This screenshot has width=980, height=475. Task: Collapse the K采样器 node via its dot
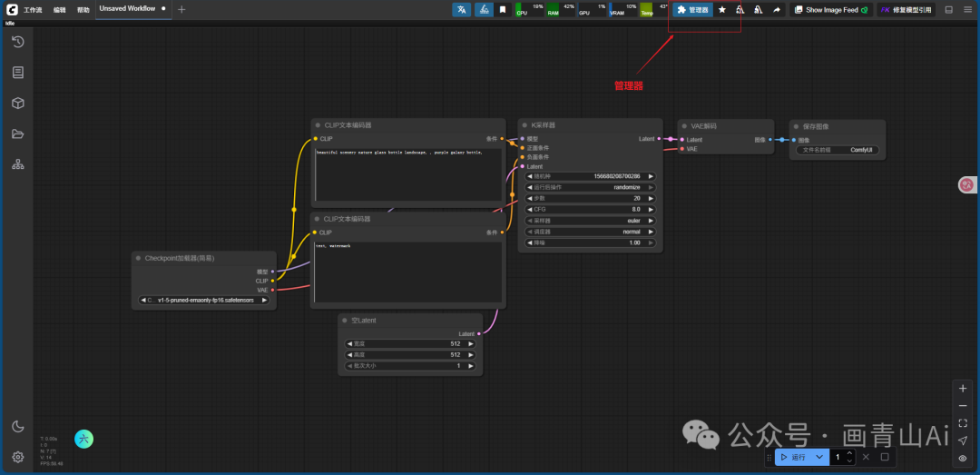(x=524, y=125)
